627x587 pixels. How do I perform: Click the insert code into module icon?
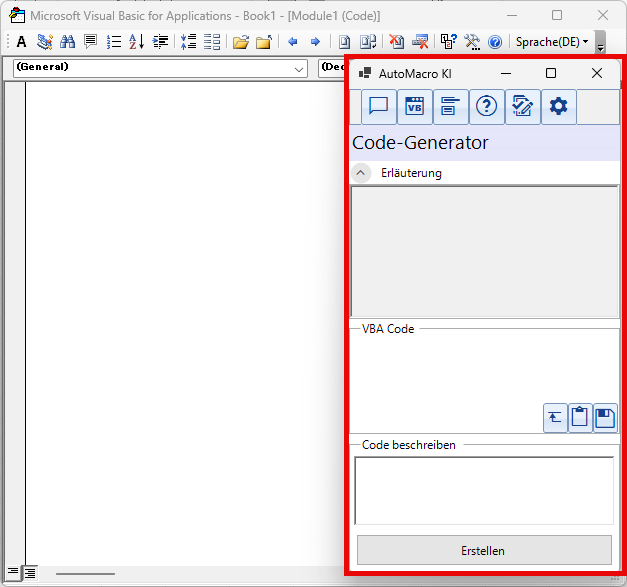tap(555, 418)
